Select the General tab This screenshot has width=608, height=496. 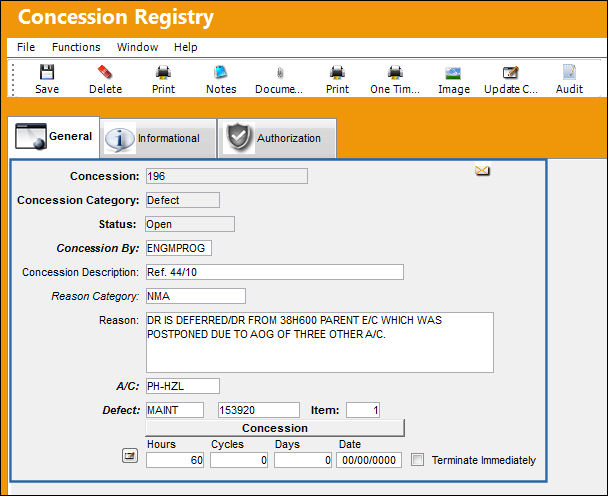click(54, 137)
